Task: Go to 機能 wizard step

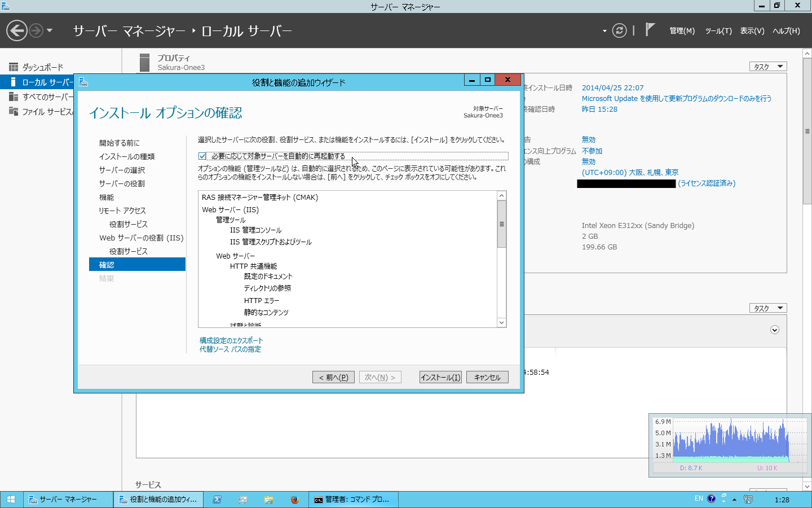Action: pyautogui.click(x=107, y=197)
